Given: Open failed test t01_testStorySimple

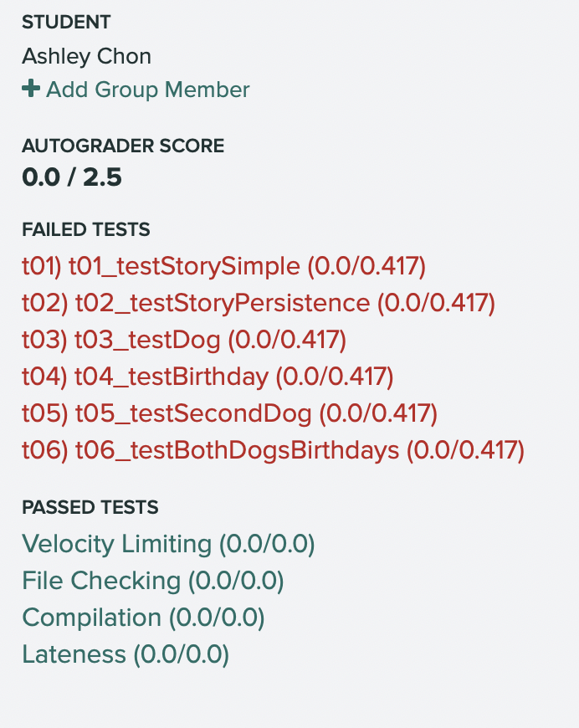Looking at the screenshot, I should point(223,266).
